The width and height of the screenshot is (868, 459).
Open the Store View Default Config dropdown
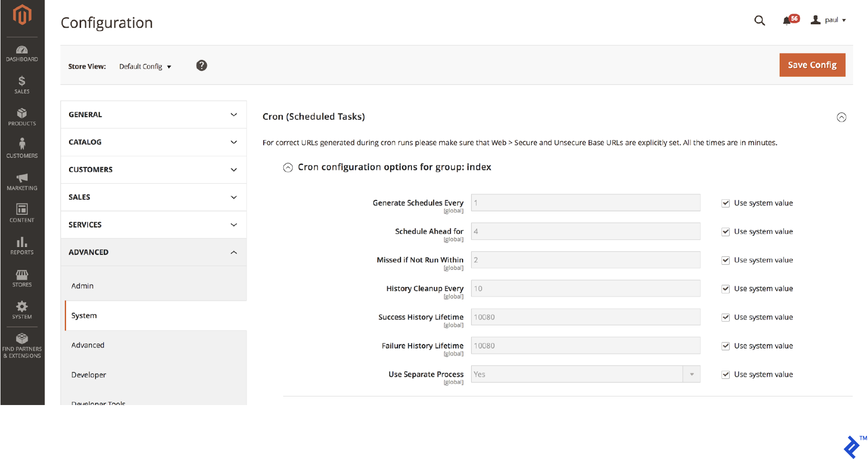[x=145, y=66]
